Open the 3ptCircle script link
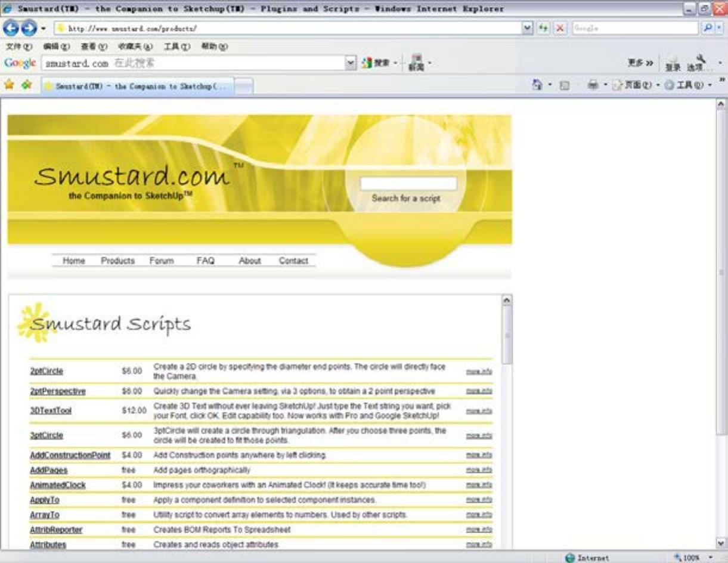This screenshot has height=563, width=728. tap(47, 435)
